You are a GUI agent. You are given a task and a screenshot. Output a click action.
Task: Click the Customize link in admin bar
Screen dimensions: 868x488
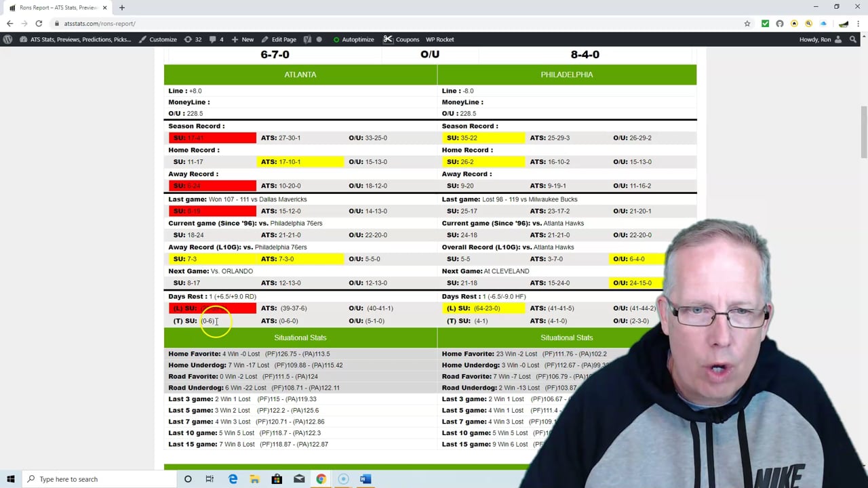(x=158, y=39)
